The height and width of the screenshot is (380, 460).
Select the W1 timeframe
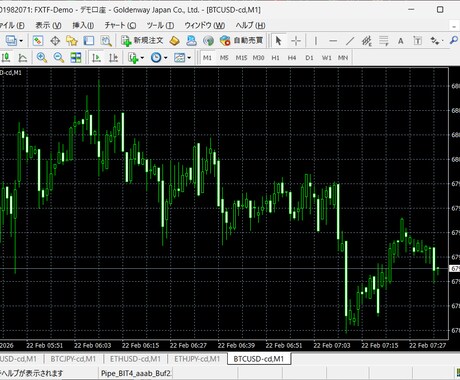(327, 58)
